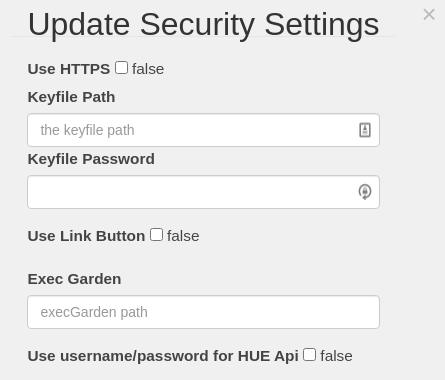Click the Use HTTPS label text
The image size is (445, 380).
69,69
